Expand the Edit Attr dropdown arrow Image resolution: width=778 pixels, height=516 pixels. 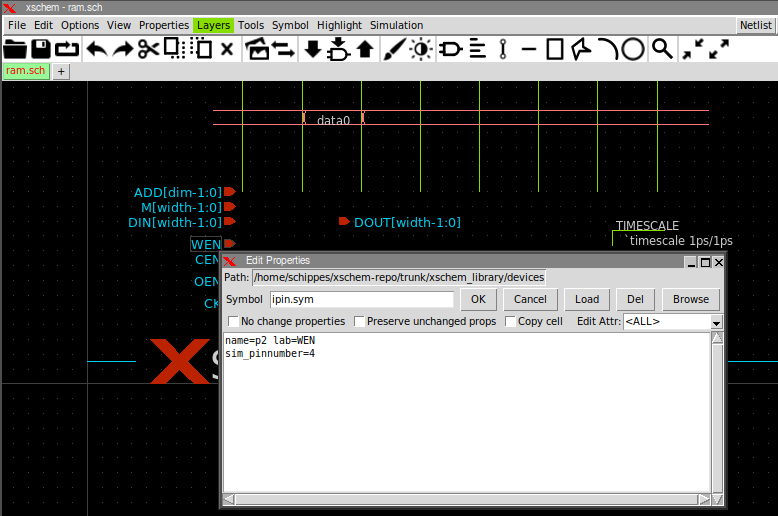click(x=716, y=322)
